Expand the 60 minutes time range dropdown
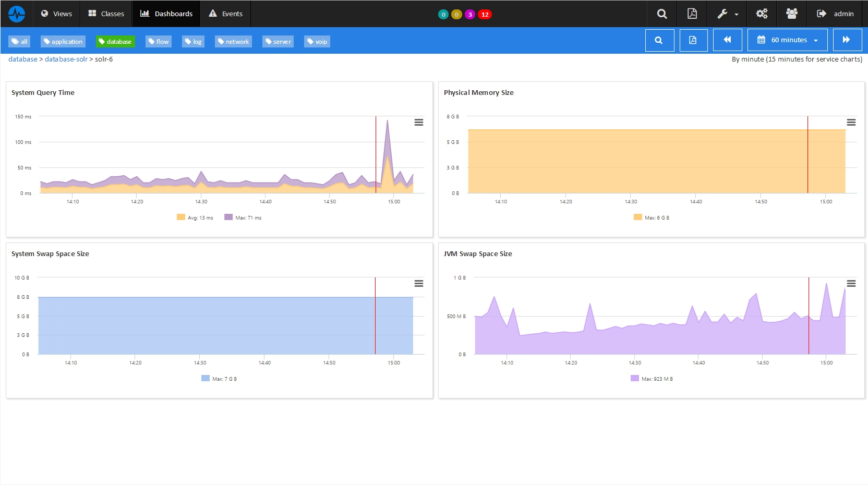This screenshot has width=868, height=485. (x=788, y=40)
